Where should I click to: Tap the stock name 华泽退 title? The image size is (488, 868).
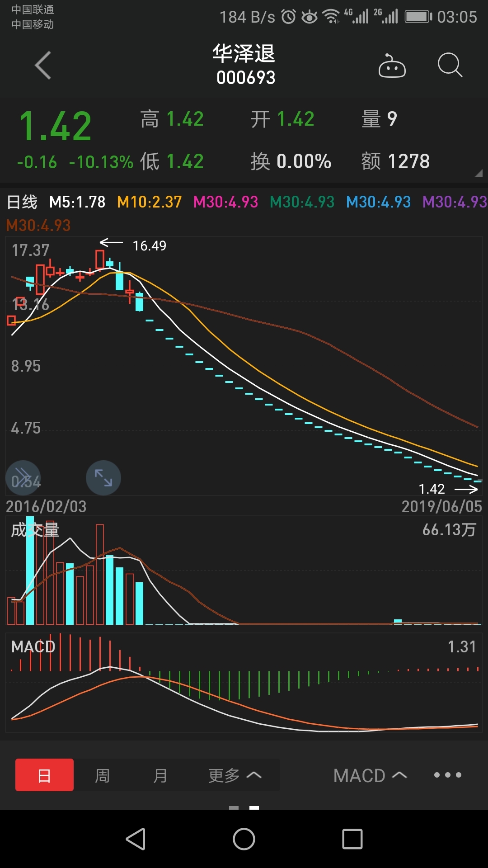(244, 53)
